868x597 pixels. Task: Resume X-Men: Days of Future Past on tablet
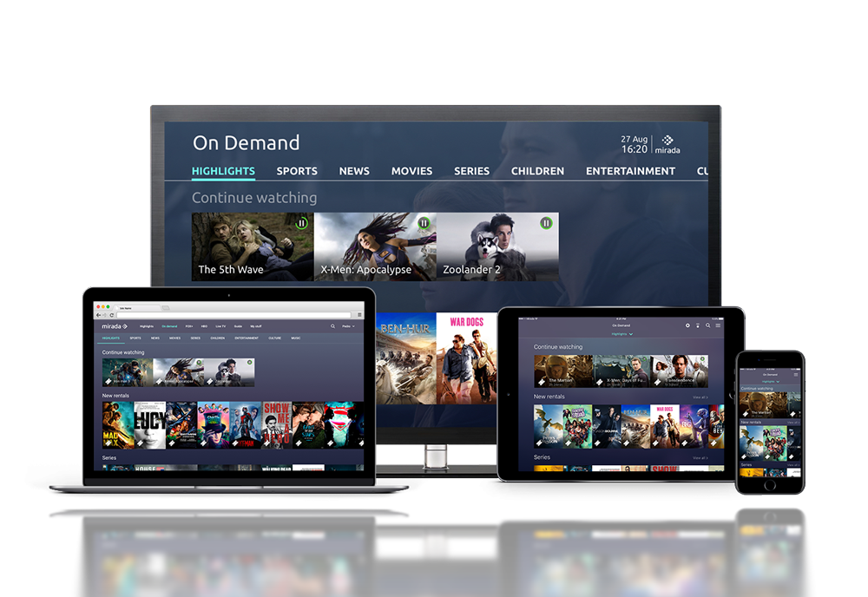tap(621, 371)
